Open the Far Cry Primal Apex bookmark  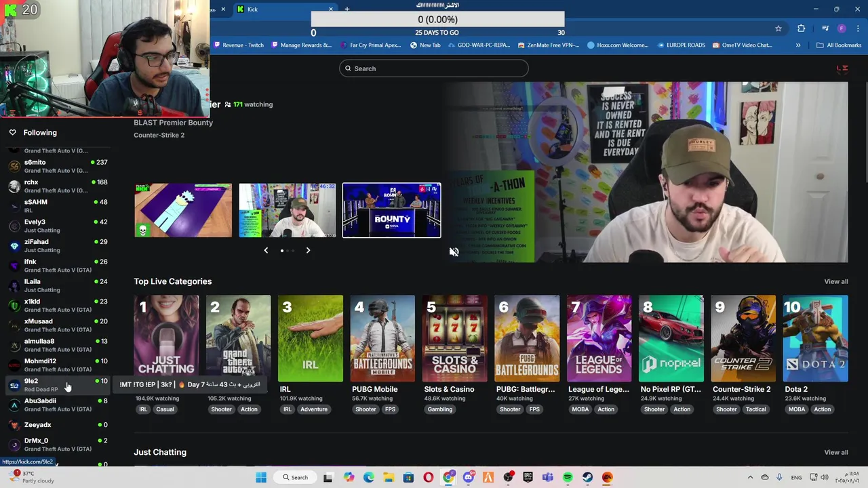(370, 45)
